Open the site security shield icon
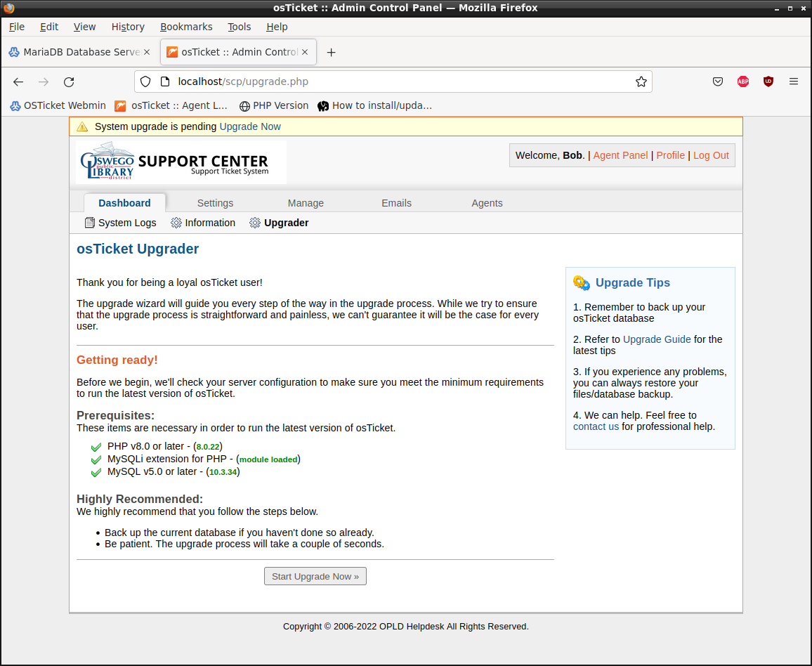The image size is (812, 666). click(x=145, y=81)
